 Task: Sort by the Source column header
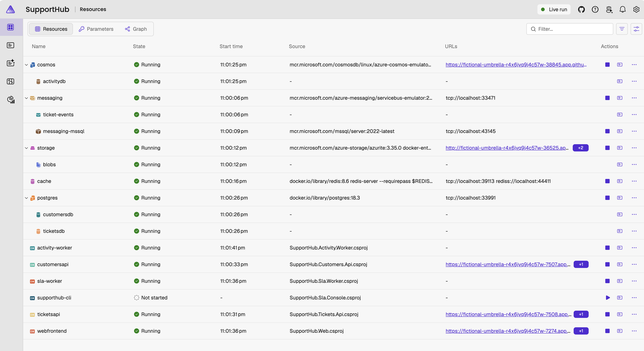click(x=297, y=46)
